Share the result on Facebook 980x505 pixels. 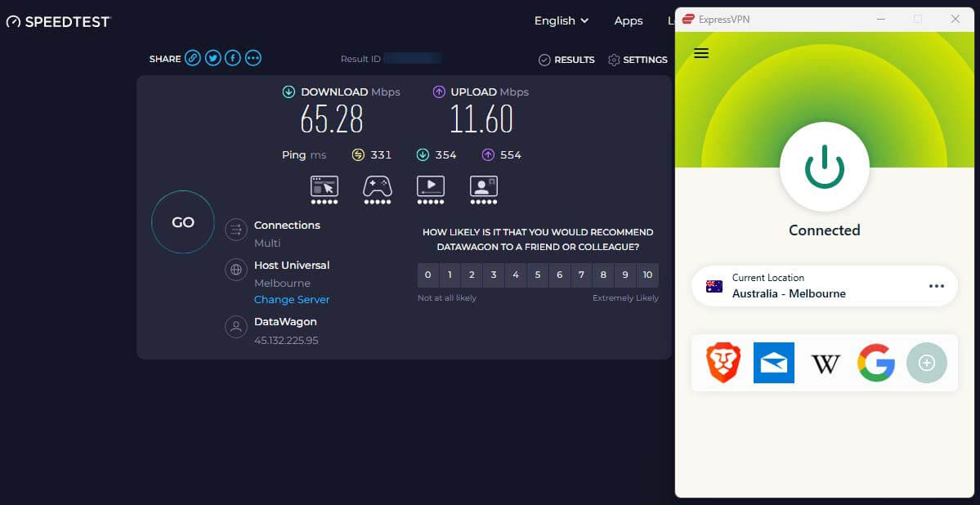click(233, 59)
